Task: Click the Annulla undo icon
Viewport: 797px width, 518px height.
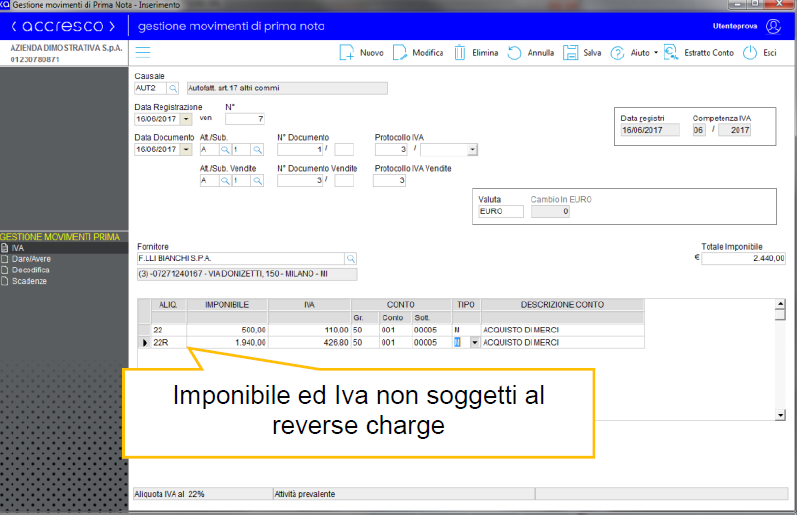Action: [514, 52]
